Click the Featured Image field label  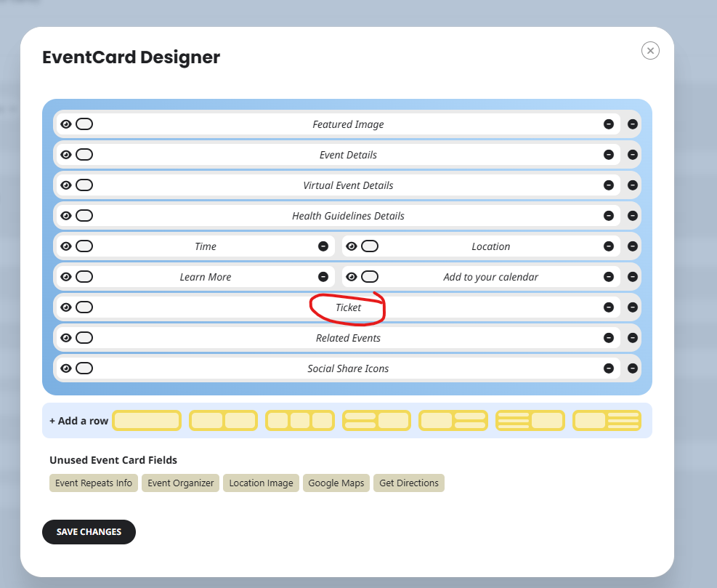tap(349, 124)
